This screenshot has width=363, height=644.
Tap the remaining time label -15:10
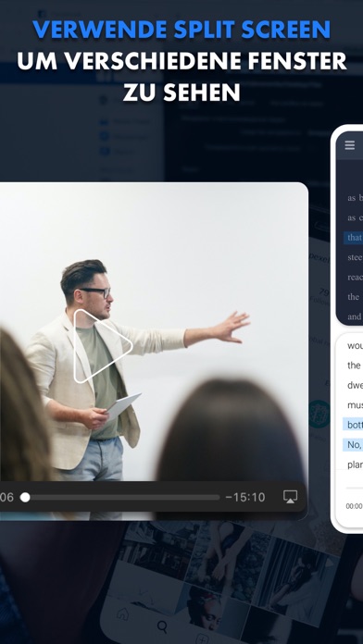tap(245, 498)
